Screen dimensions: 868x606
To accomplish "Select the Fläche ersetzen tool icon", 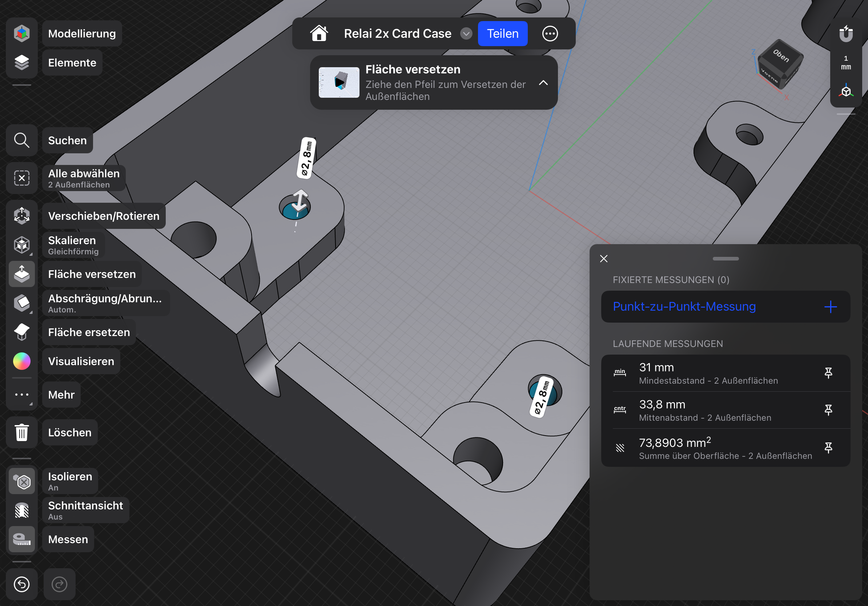I will (22, 332).
